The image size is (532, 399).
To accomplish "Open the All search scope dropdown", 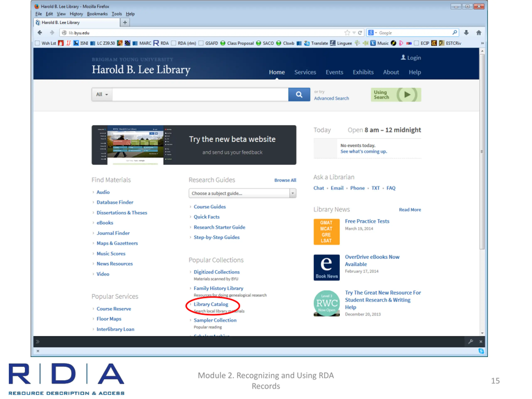I will click(102, 95).
